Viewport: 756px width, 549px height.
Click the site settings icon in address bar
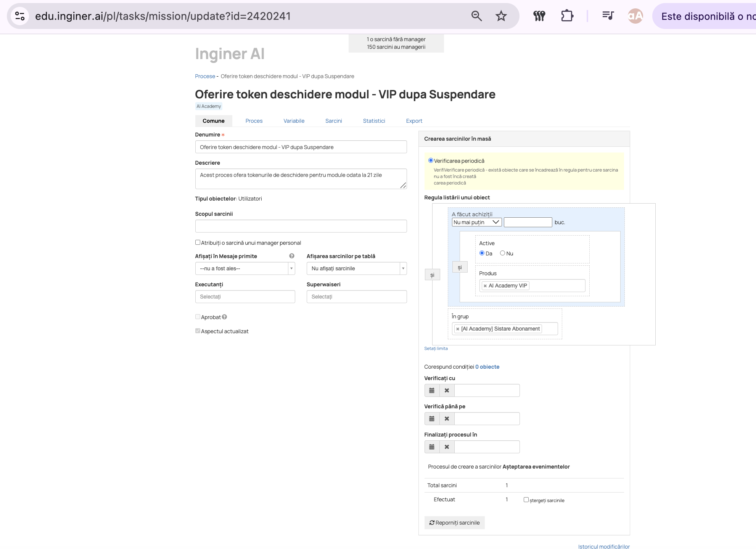[x=20, y=16]
